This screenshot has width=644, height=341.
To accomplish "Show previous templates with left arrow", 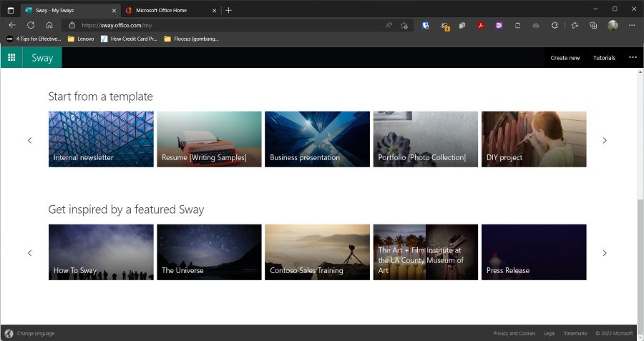I will [x=29, y=140].
